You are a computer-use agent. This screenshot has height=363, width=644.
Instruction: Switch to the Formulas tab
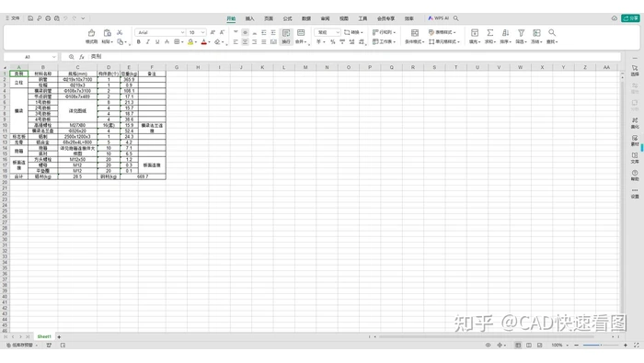pyautogui.click(x=287, y=18)
